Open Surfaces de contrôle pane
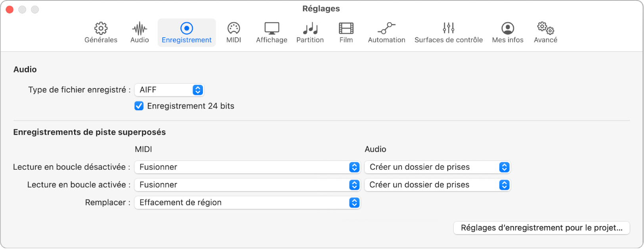Screen dimensions: 644x249 [449, 33]
